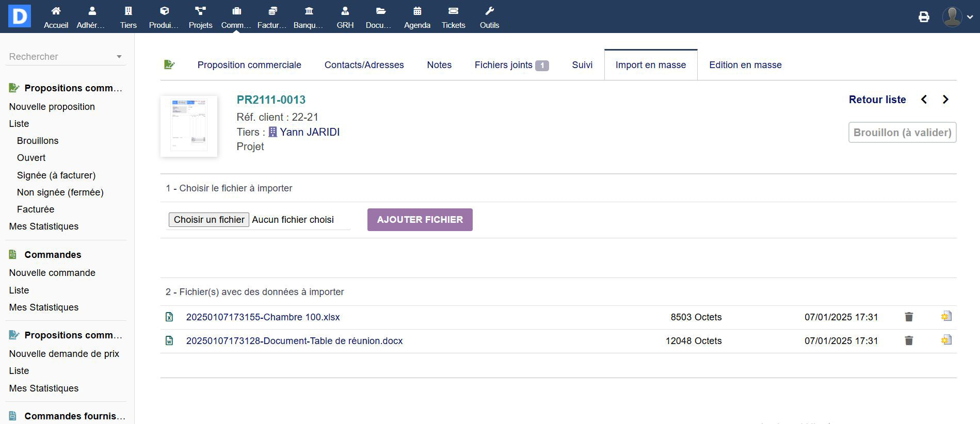The image size is (980, 424).
Task: Go to the previous proposal arrow
Action: [924, 100]
